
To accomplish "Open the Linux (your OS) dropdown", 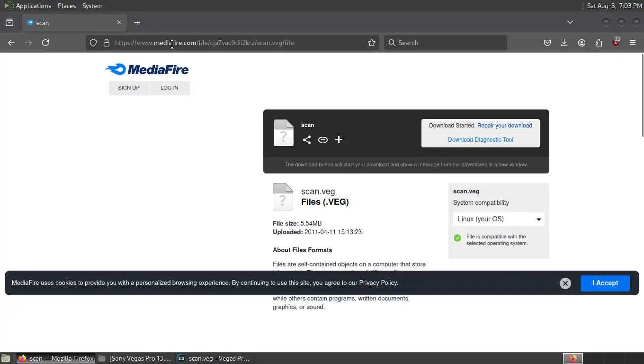I will [499, 219].
